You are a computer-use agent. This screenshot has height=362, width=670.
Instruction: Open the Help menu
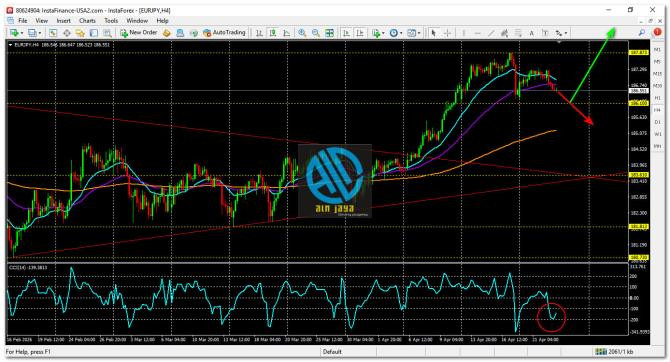point(162,21)
